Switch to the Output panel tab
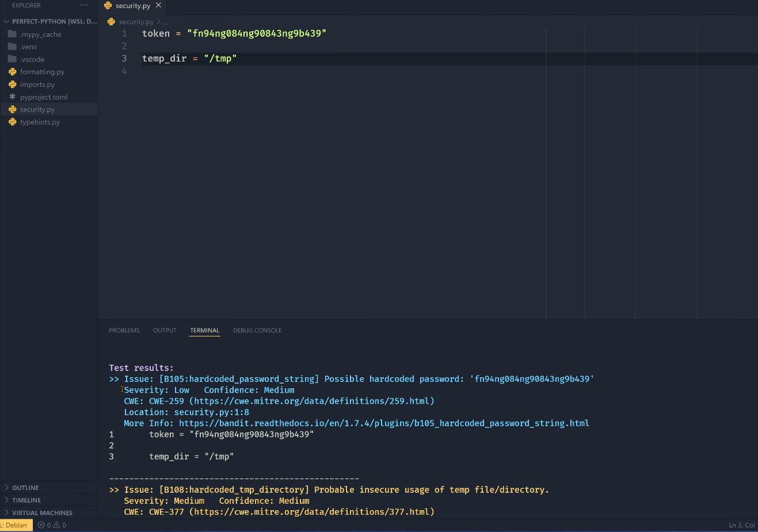The width and height of the screenshot is (758, 532). (x=165, y=331)
